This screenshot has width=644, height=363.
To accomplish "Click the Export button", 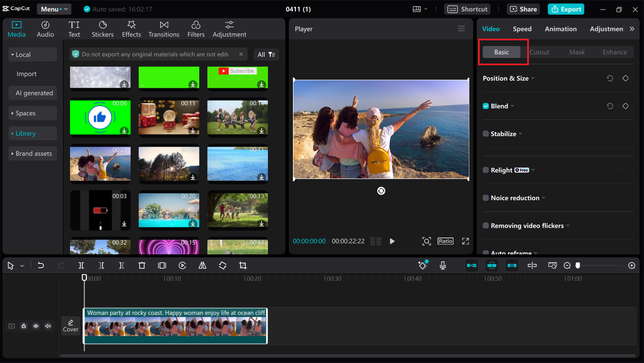I will [x=566, y=9].
